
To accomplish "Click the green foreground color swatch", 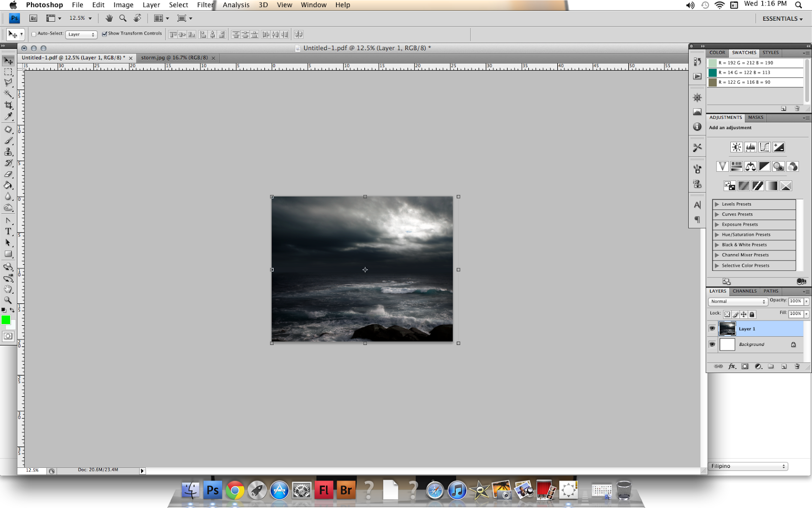I will [x=6, y=320].
